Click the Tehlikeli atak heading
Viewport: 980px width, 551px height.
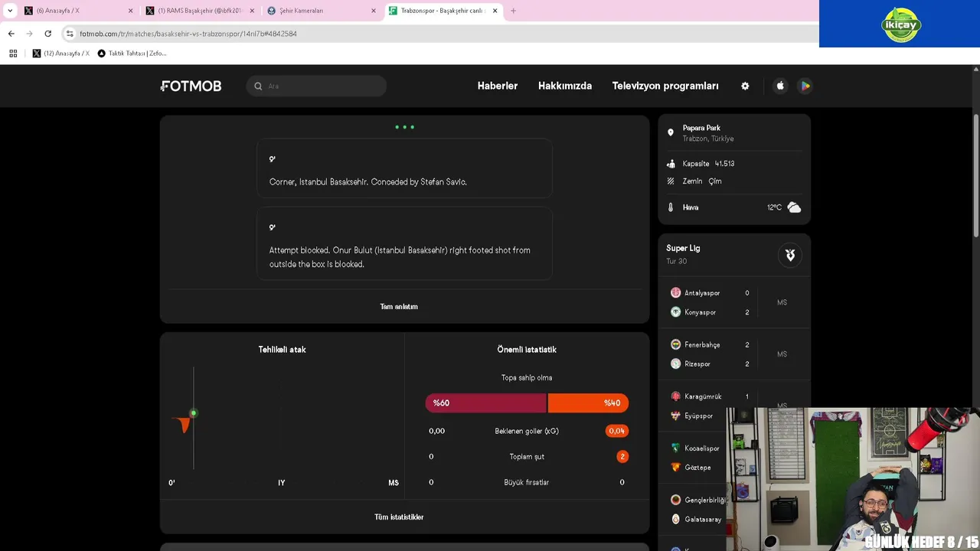tap(282, 350)
